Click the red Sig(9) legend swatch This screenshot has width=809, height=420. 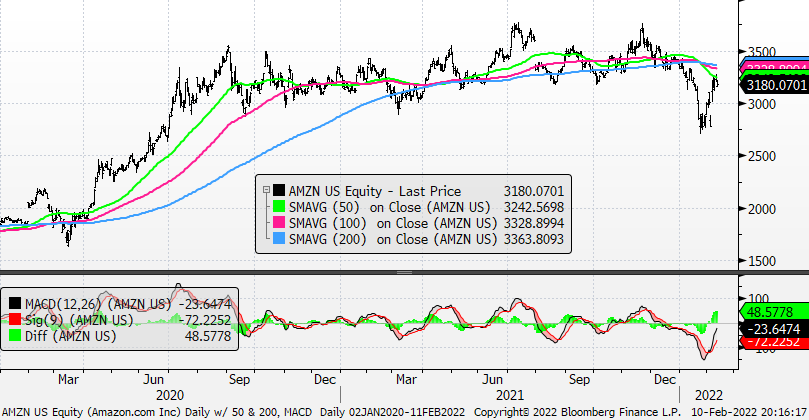(15, 320)
